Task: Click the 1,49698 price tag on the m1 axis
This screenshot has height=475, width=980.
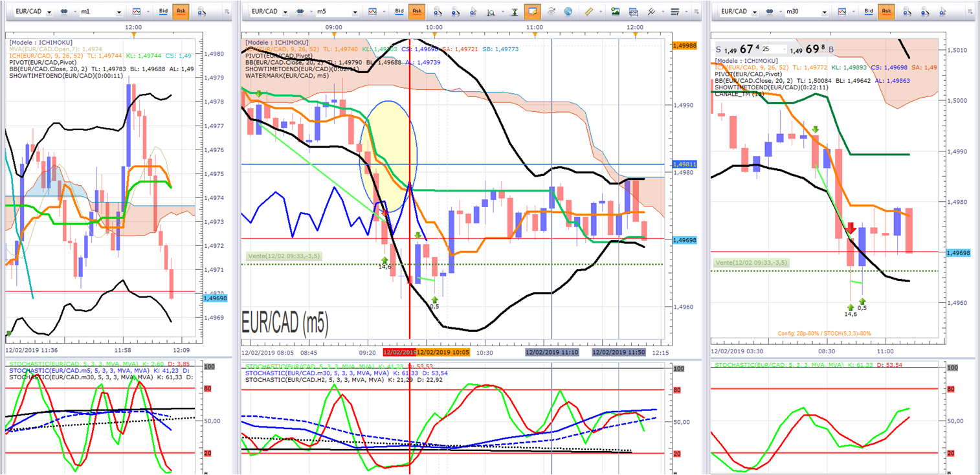Action: point(215,298)
